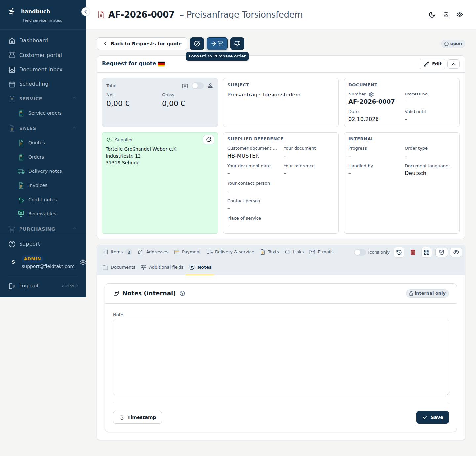The image size is (476, 456).
Task: Insert a Timestamp into the note
Action: point(138,417)
